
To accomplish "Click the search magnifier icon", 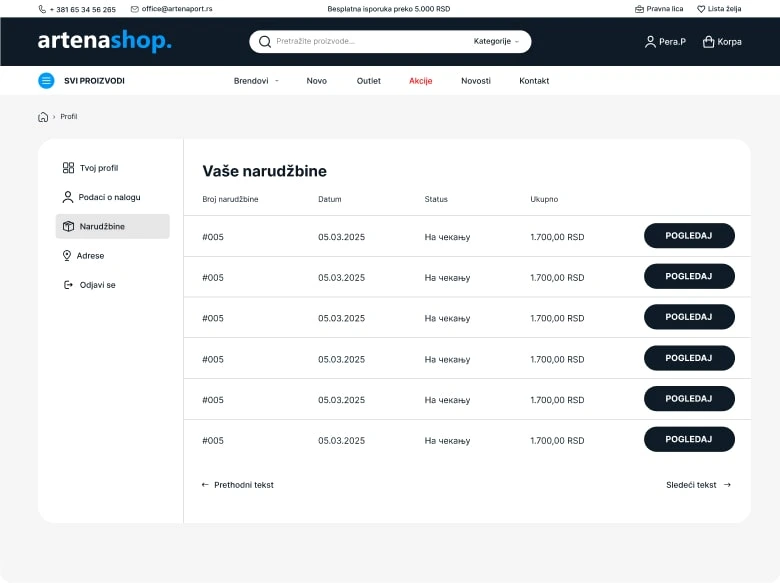I will [265, 42].
